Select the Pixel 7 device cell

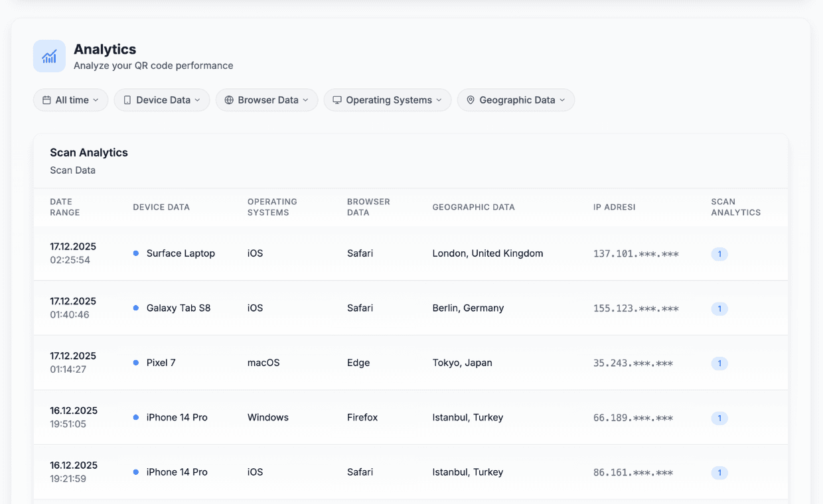161,363
